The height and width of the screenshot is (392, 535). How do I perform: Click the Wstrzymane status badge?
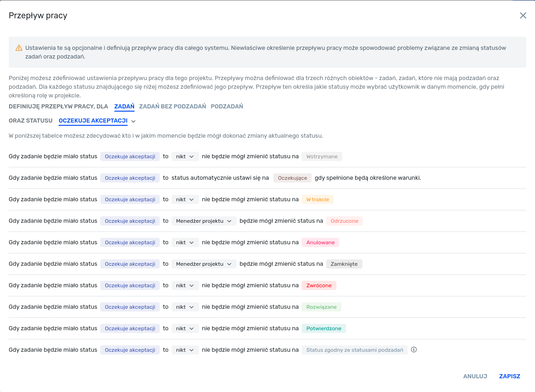(322, 156)
